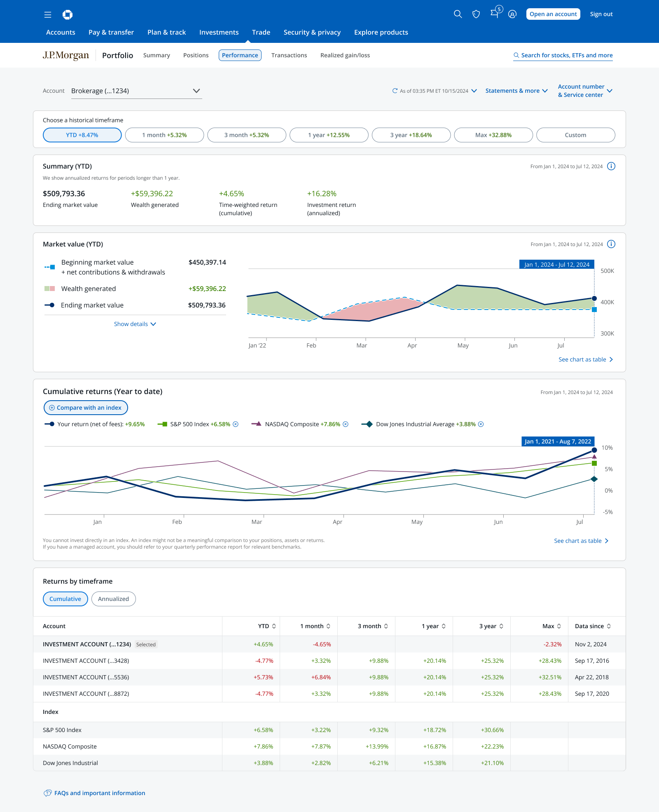Select the YTD +8.47% timeframe
The height and width of the screenshot is (812, 659).
(82, 135)
